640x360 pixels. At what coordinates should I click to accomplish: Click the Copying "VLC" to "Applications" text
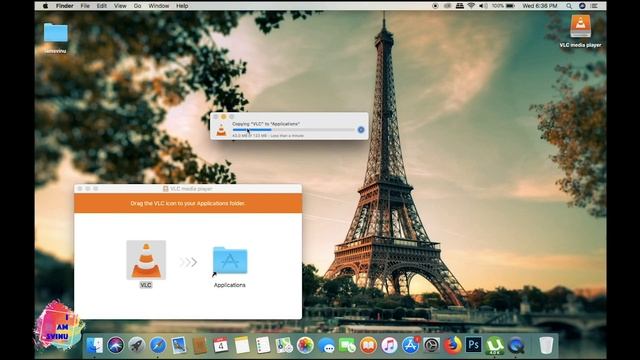(x=266, y=124)
